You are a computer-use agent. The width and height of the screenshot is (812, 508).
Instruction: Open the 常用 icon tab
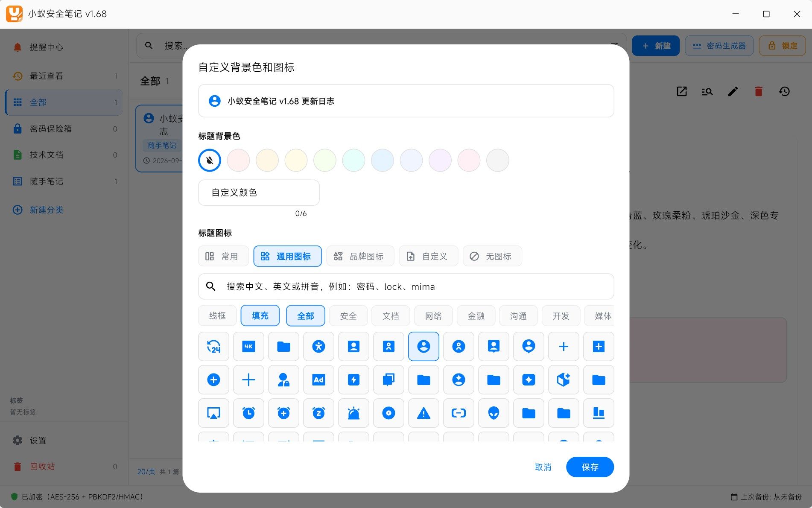[223, 256]
